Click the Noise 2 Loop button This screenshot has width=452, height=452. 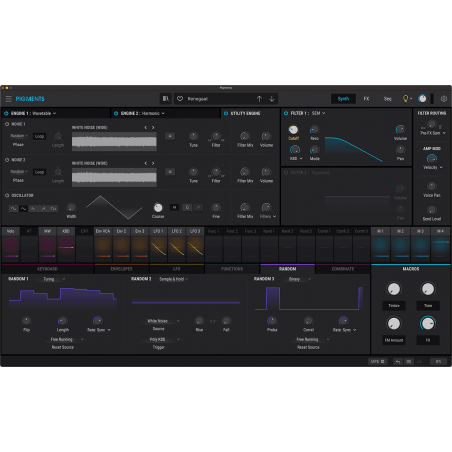click(39, 172)
